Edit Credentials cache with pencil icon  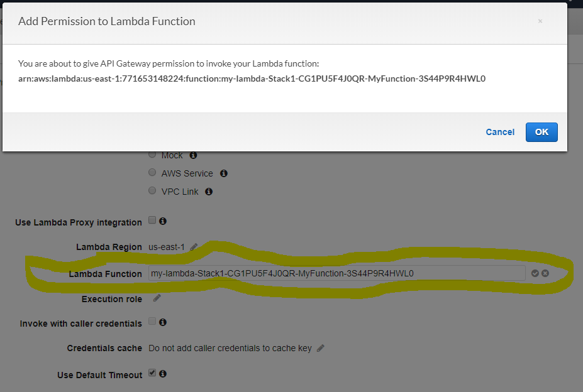[321, 348]
